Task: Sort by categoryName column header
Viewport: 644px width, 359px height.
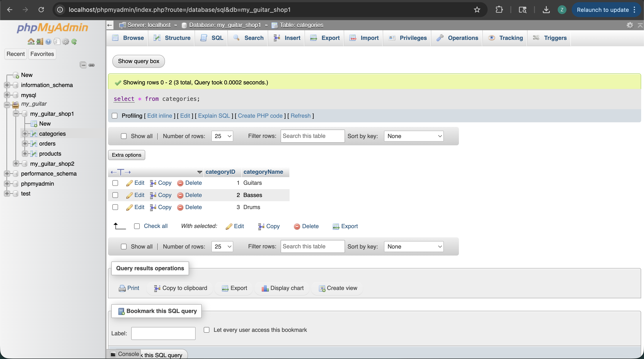Action: (263, 172)
